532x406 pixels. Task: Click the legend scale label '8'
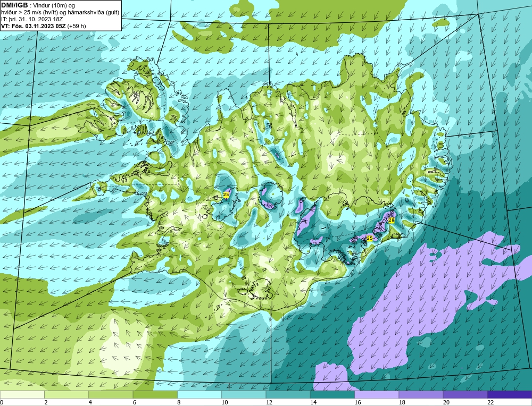[179, 402]
